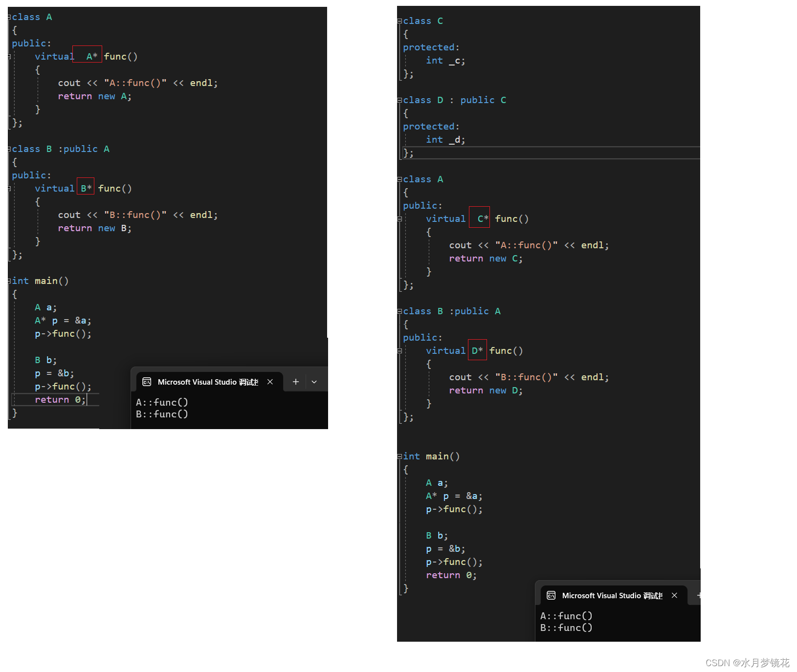Click the 'return new B;' line
Viewport: 797px width, 672px height.
pos(95,228)
